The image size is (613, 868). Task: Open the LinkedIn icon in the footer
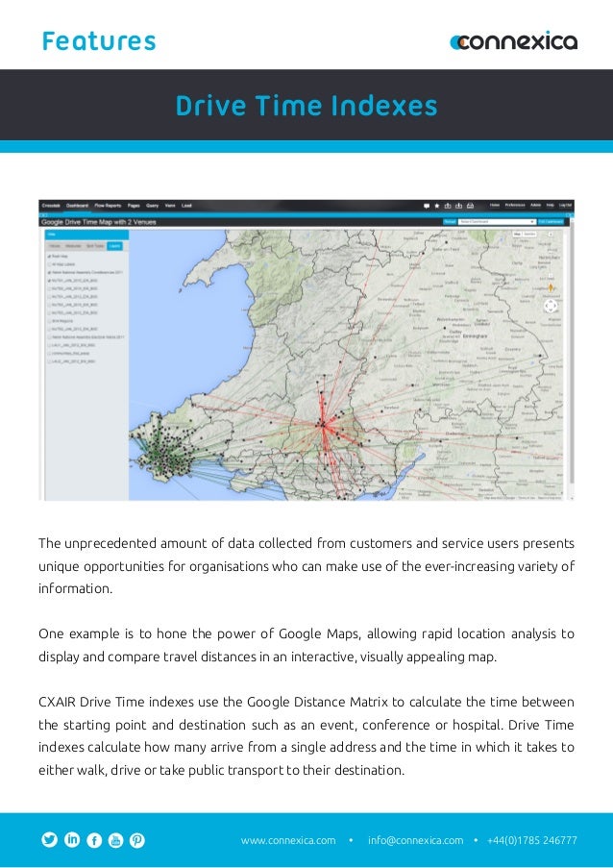[x=72, y=840]
